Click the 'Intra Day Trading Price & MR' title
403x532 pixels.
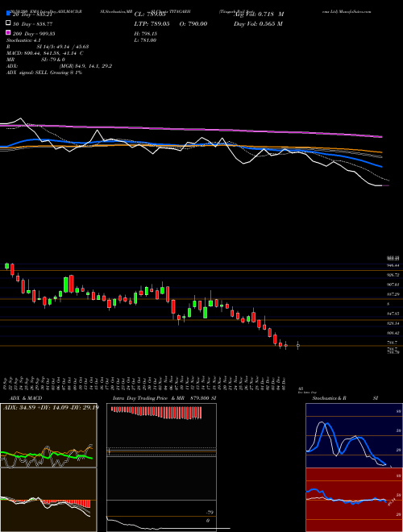pyautogui.click(x=148, y=398)
